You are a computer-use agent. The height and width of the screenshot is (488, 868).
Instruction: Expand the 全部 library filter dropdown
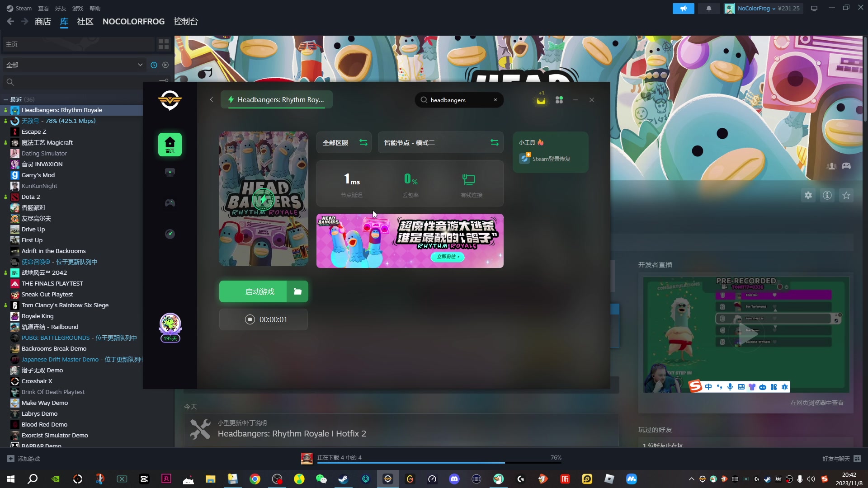coord(74,65)
